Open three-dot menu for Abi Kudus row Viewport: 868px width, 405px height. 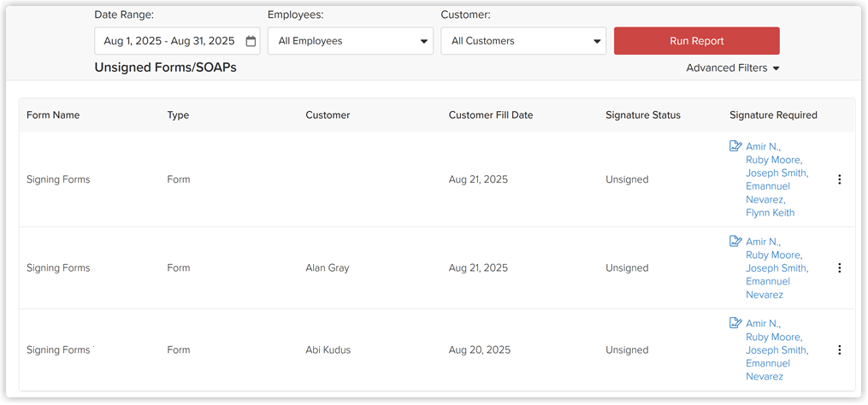839,349
